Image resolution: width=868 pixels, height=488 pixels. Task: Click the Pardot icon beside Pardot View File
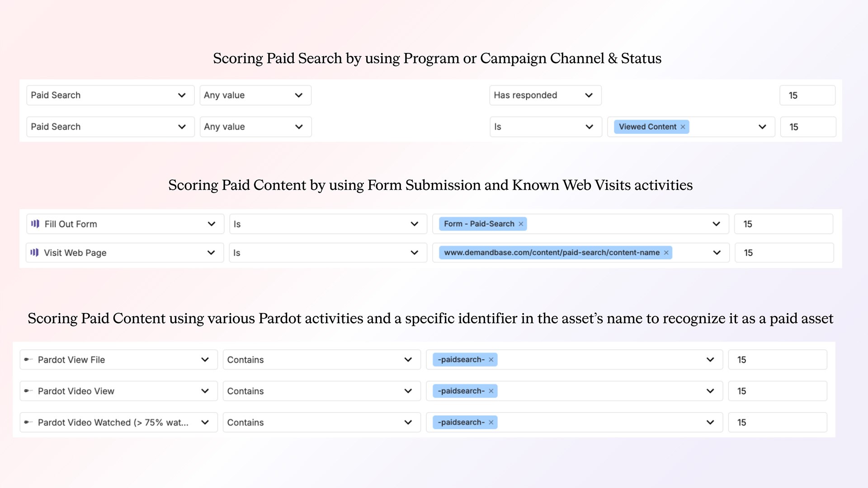[x=29, y=360]
